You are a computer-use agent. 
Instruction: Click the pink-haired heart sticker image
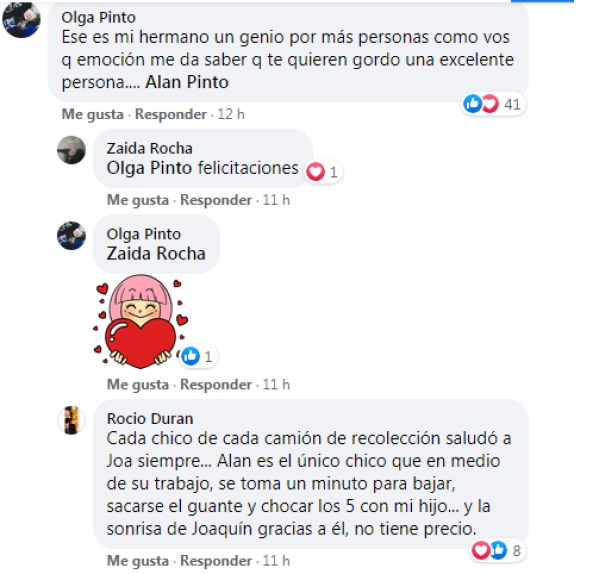[x=141, y=321]
